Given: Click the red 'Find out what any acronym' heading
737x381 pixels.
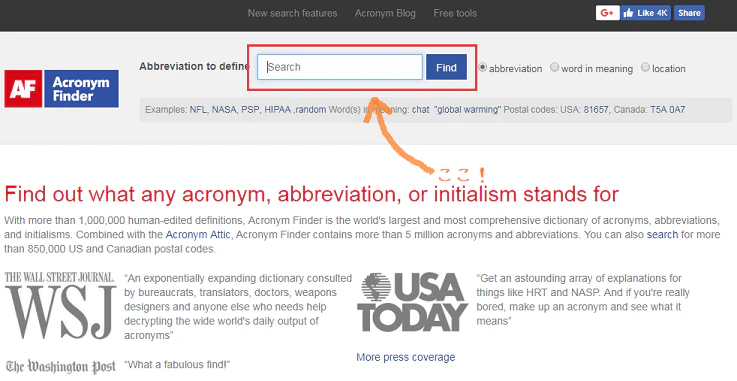Looking at the screenshot, I should coord(312,194).
